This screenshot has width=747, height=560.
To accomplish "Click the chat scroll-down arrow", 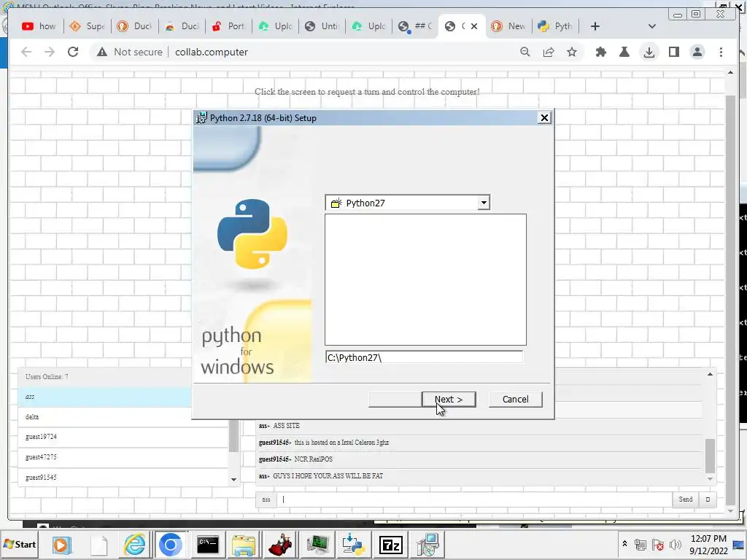I will (710, 479).
